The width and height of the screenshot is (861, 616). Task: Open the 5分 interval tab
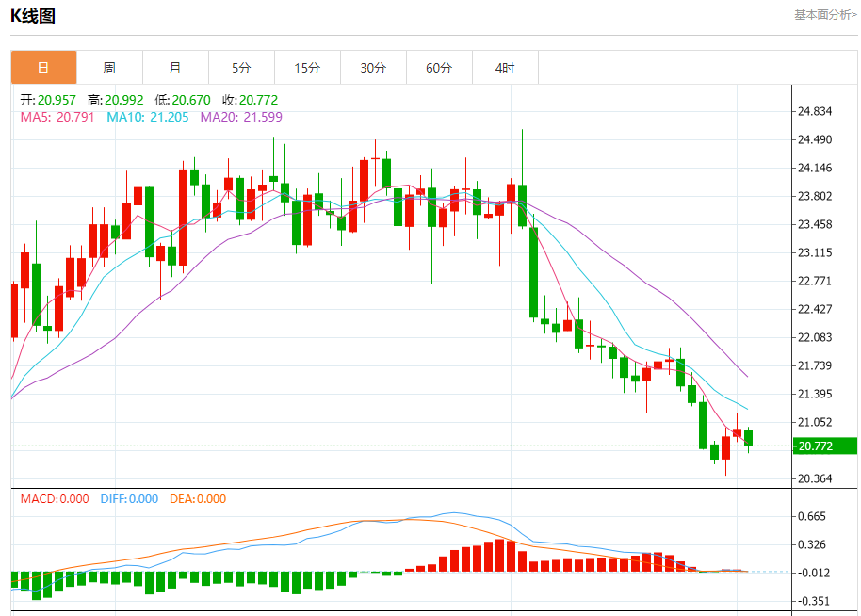click(x=241, y=68)
